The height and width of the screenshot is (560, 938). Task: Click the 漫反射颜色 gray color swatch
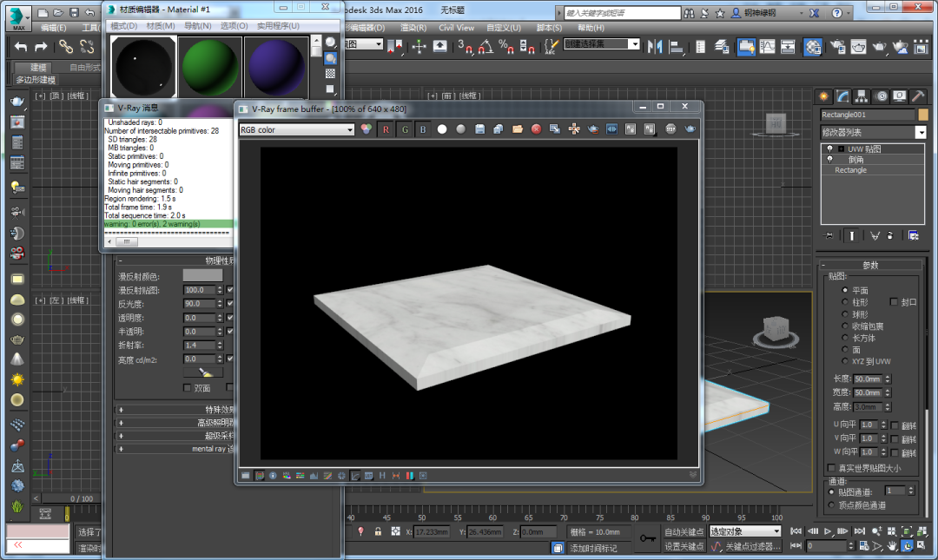(x=202, y=276)
